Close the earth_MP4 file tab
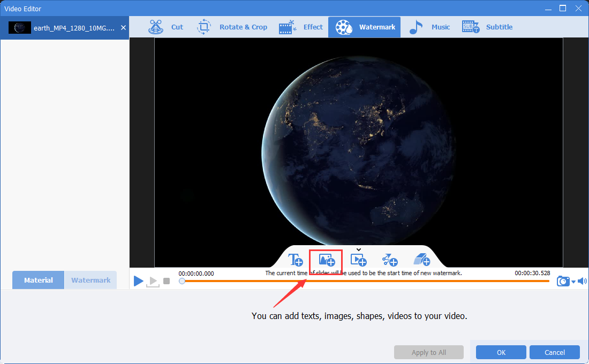The width and height of the screenshot is (589, 364). (x=124, y=27)
